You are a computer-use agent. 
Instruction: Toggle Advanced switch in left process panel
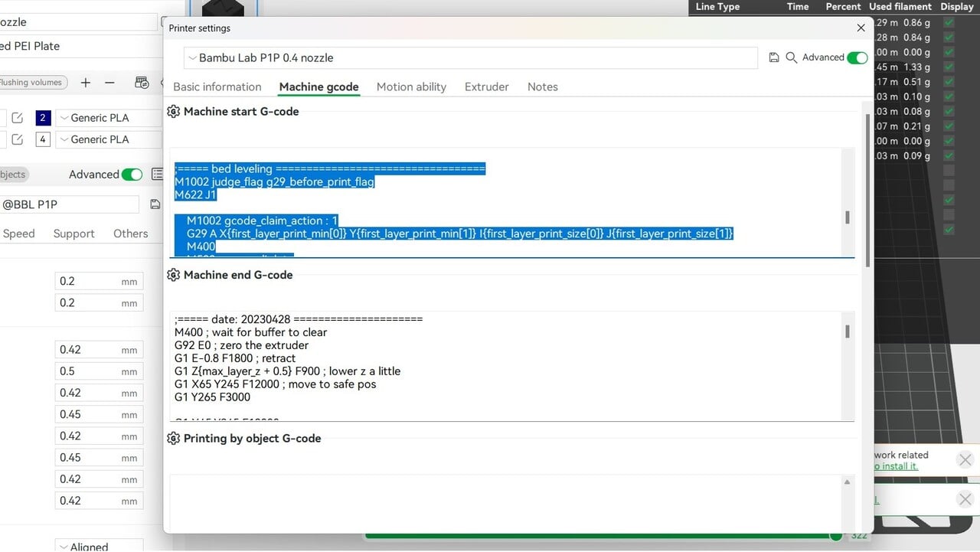(132, 175)
